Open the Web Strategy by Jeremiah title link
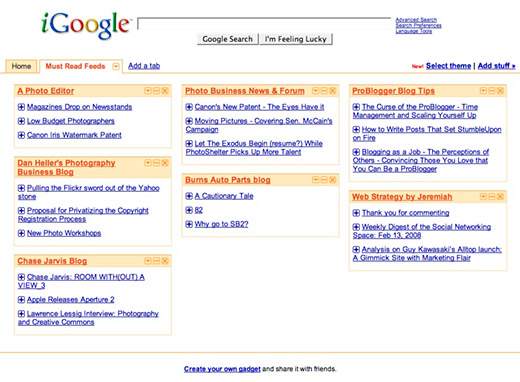 coord(402,197)
